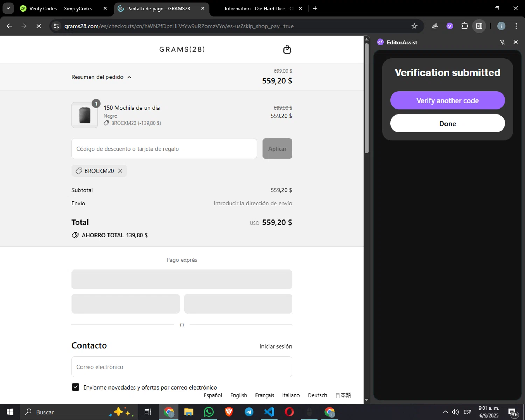The width and height of the screenshot is (525, 420).
Task: Click Verify another code button
Action: (447, 100)
